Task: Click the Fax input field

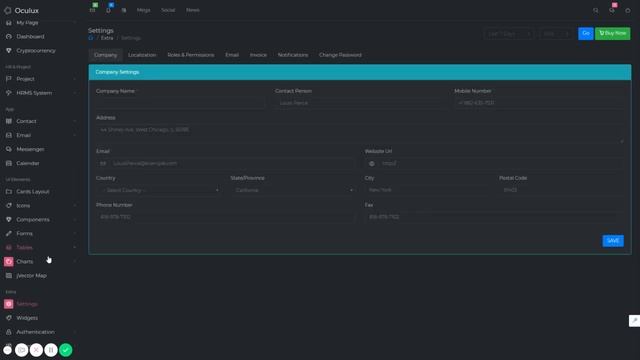Action: [494, 217]
